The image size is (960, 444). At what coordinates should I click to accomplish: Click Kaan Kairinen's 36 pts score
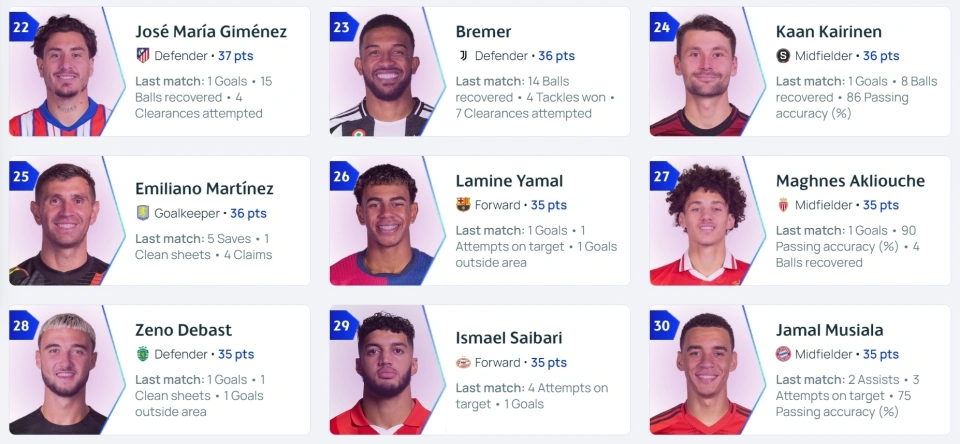point(881,56)
